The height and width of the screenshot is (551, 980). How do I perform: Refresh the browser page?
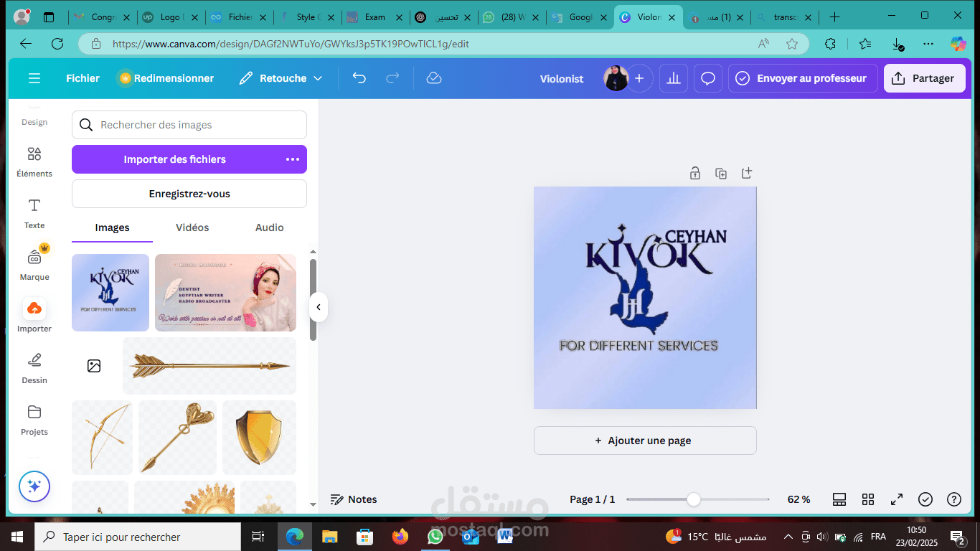[x=57, y=44]
